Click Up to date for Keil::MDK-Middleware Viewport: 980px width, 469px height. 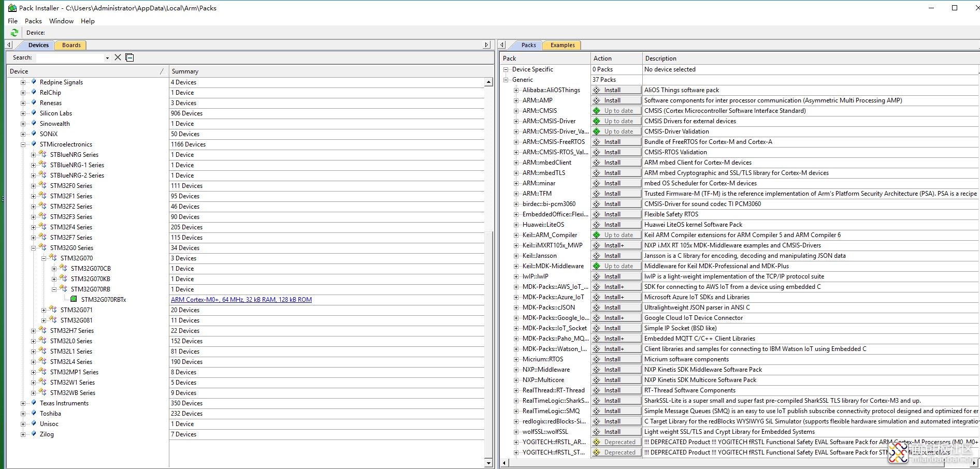pos(616,266)
